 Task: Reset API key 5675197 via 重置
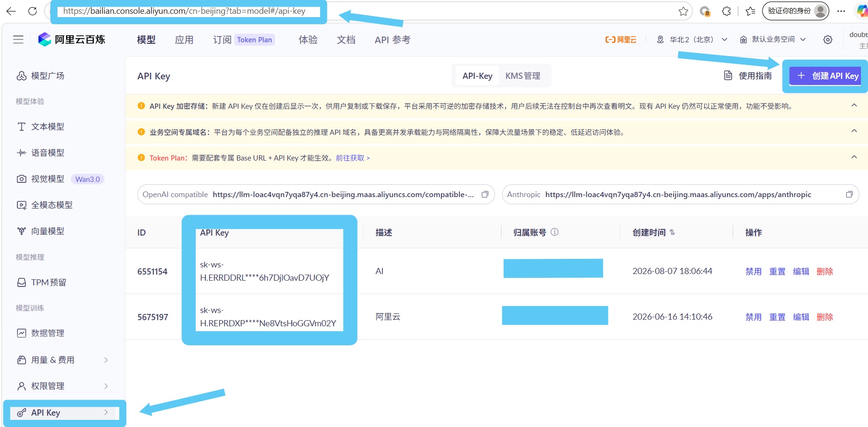tap(777, 317)
